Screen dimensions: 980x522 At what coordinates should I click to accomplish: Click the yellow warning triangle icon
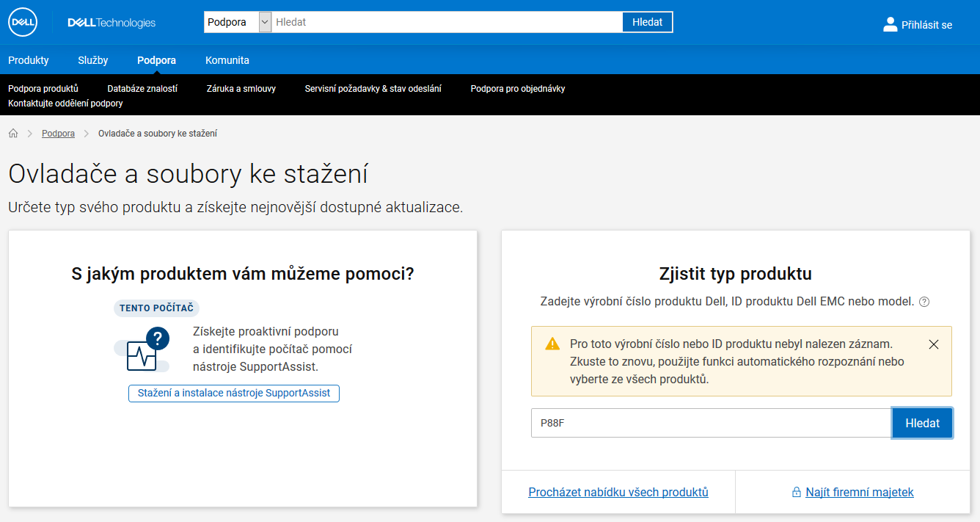point(552,344)
